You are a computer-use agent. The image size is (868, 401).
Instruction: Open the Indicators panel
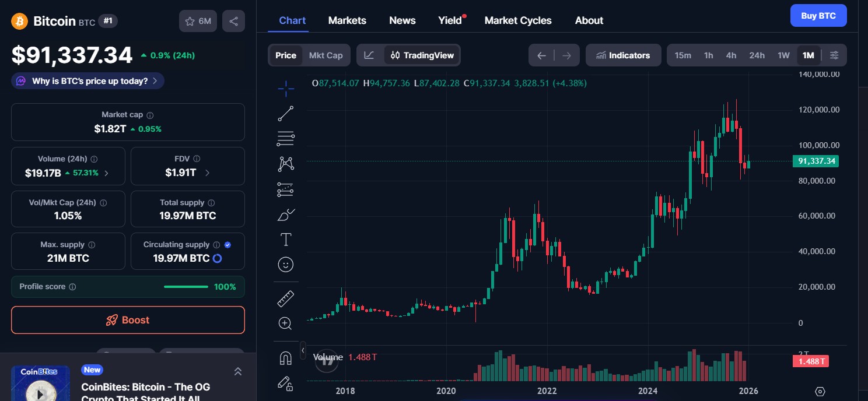[x=623, y=55]
